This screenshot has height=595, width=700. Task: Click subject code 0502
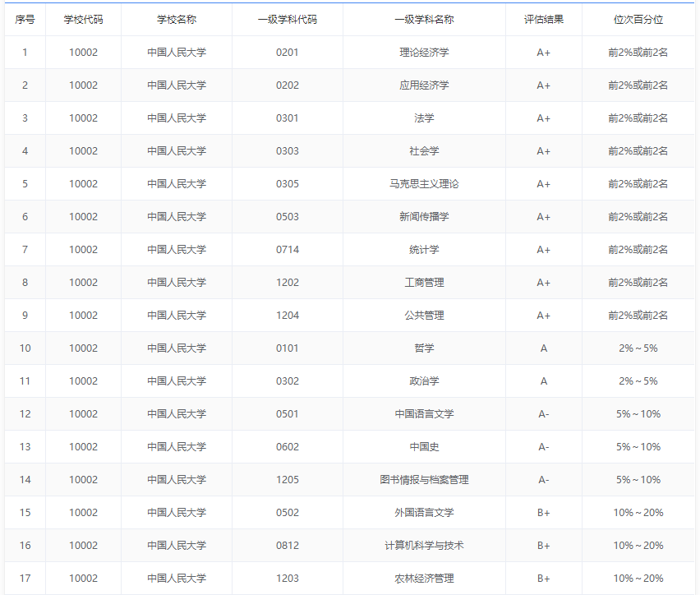288,512
